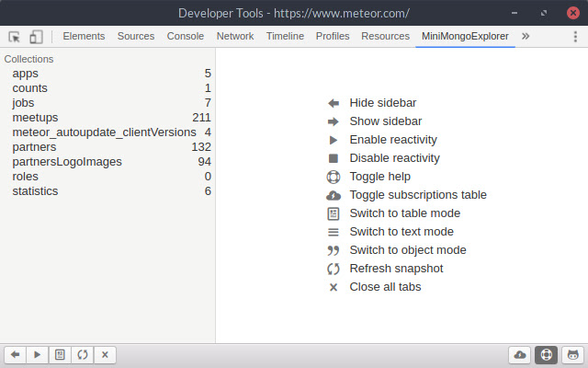Select the Timeline tab
588x368 pixels.
[285, 36]
